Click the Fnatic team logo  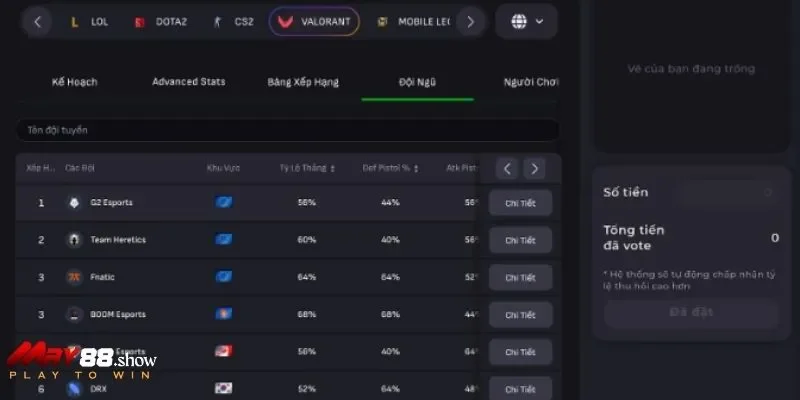74,277
